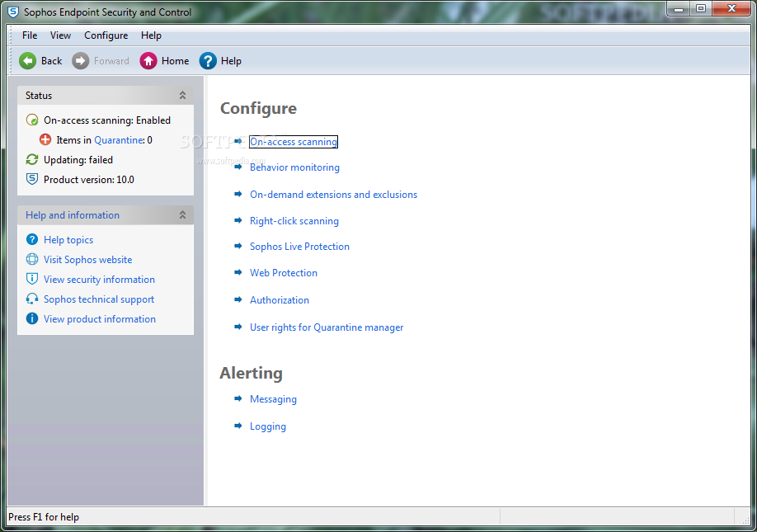Click the pink Home icon
This screenshot has width=757, height=532.
pos(148,61)
